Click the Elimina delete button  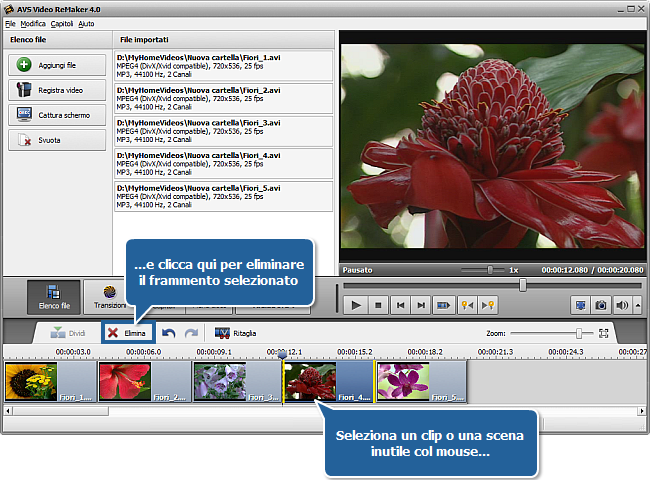coord(127,333)
